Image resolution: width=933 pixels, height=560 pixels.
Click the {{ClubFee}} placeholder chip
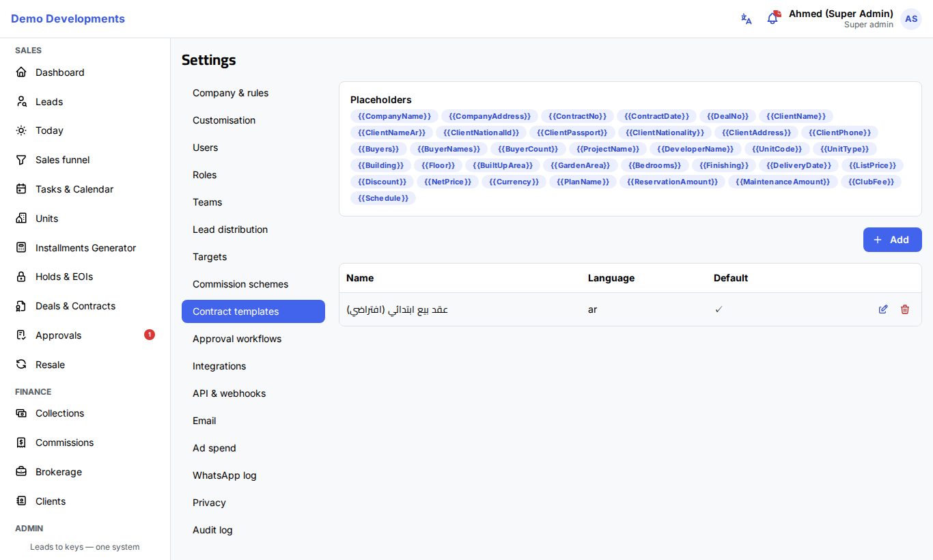tap(872, 182)
